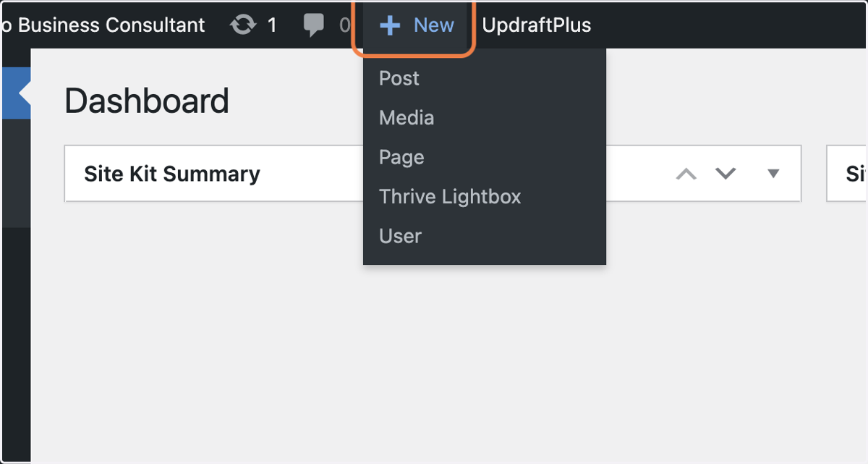Move Site Kit Summary widget up
The height and width of the screenshot is (464, 868).
(686, 174)
